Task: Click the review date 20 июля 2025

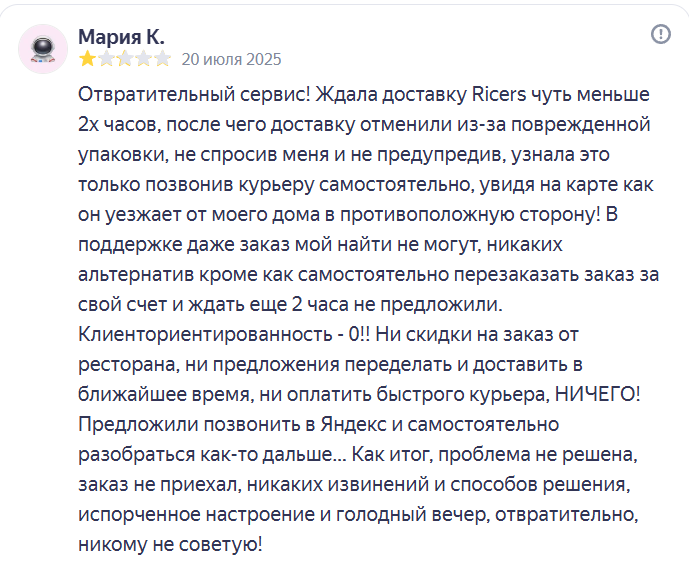Action: click(x=232, y=59)
